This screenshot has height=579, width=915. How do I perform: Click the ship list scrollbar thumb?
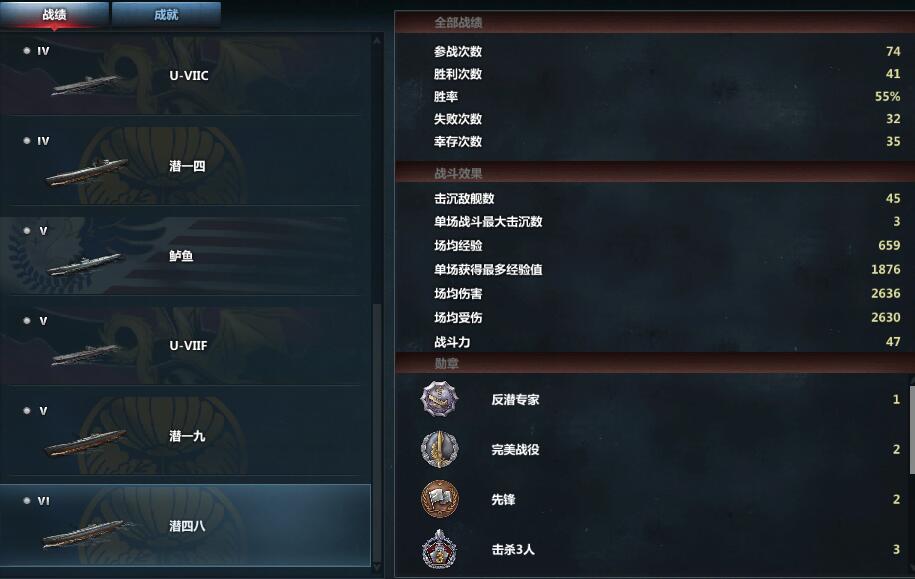coord(377,432)
